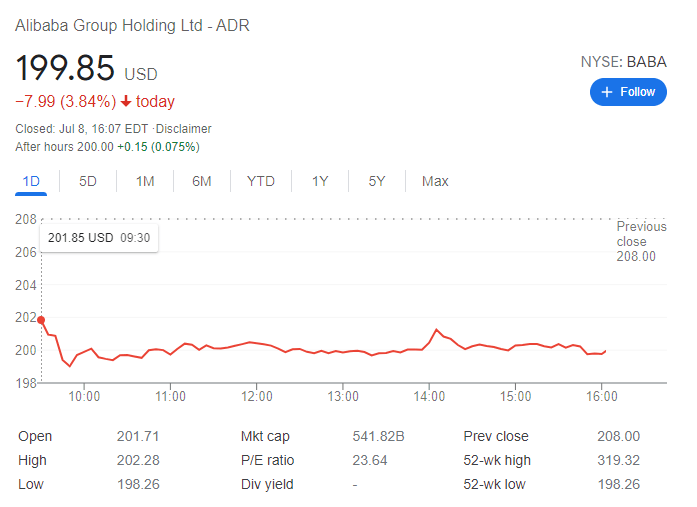Image resolution: width=697 pixels, height=507 pixels.
Task: Click the NYSE: BABA ticker label
Action: tap(623, 62)
